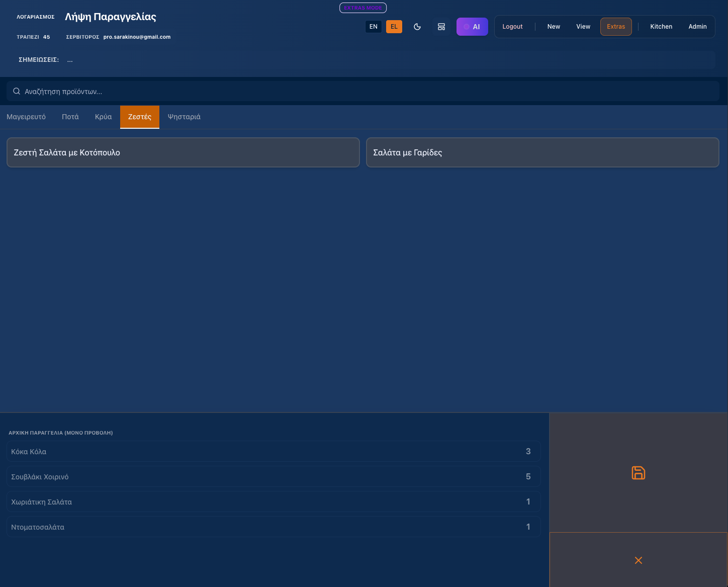This screenshot has height=587, width=728.
Task: Click the EXTRAS MODE badge
Action: coord(363,8)
